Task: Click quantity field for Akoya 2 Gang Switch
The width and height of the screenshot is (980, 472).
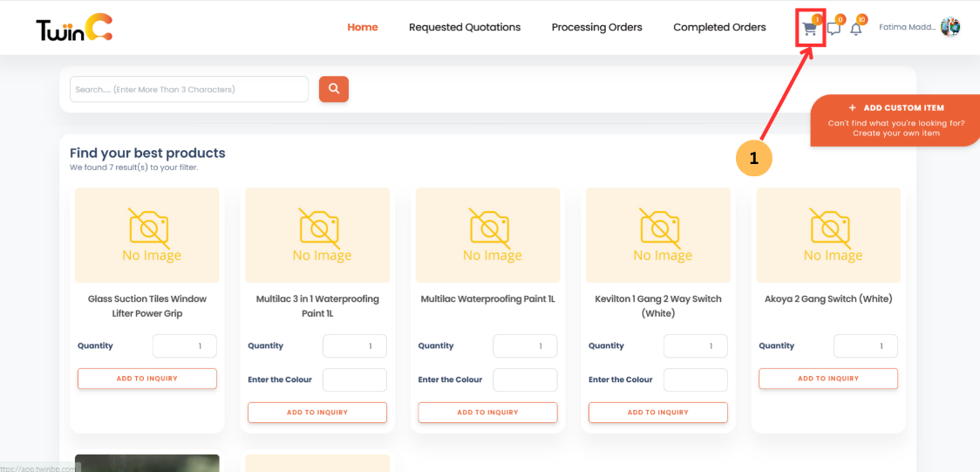Action: (x=866, y=345)
